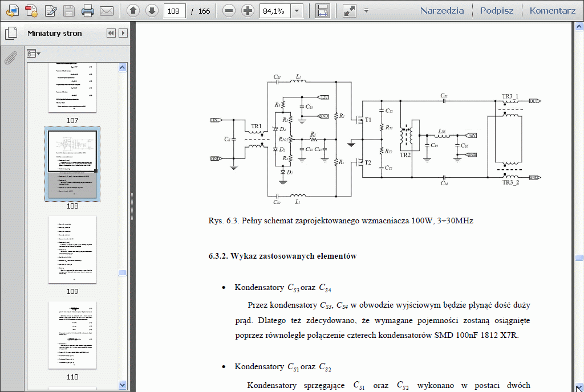
Task: Go to next page with down arrow
Action: point(152,10)
